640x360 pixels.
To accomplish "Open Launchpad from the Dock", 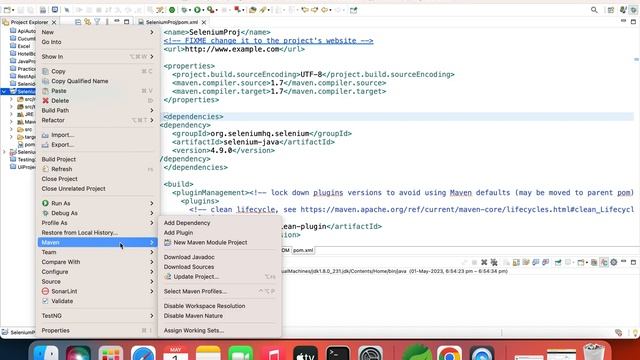I will tap(111, 353).
